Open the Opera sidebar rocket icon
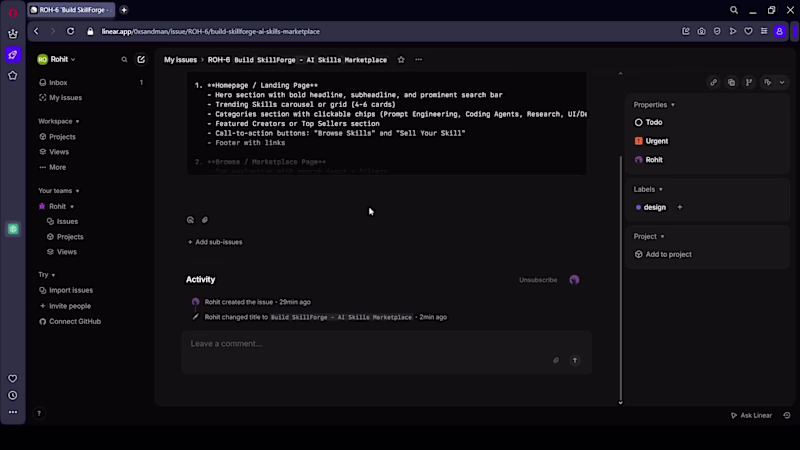 [13, 55]
